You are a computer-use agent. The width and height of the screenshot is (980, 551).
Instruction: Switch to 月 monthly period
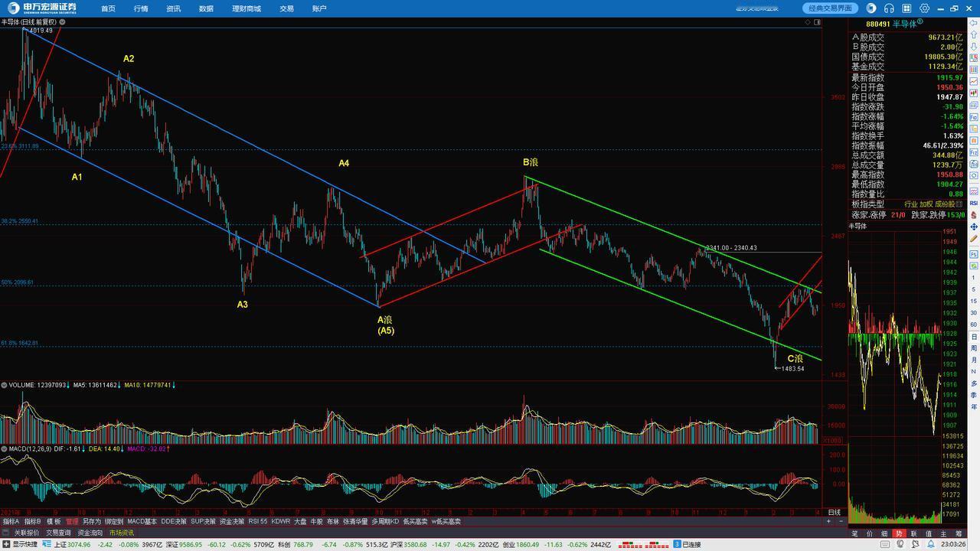973,360
